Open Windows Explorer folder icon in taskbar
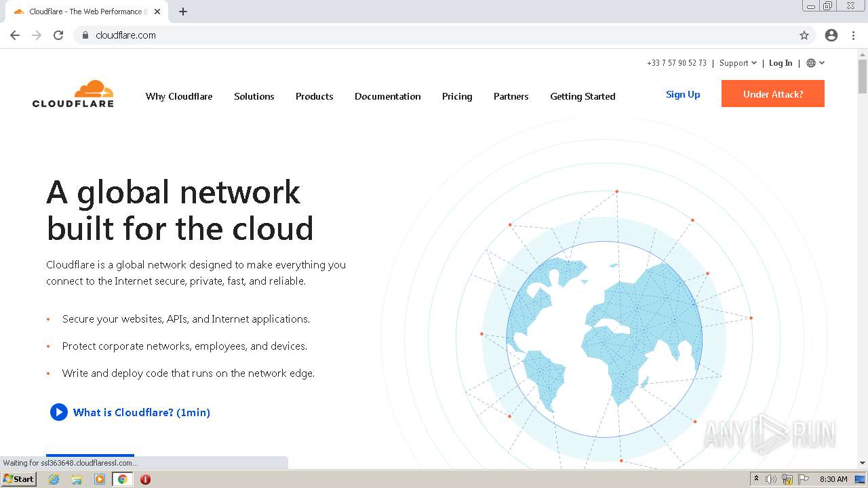The height and width of the screenshot is (488, 868). tap(77, 479)
